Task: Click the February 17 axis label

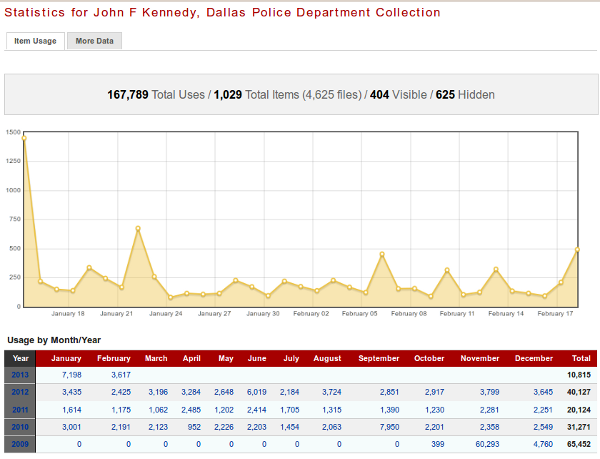Action: pyautogui.click(x=555, y=314)
